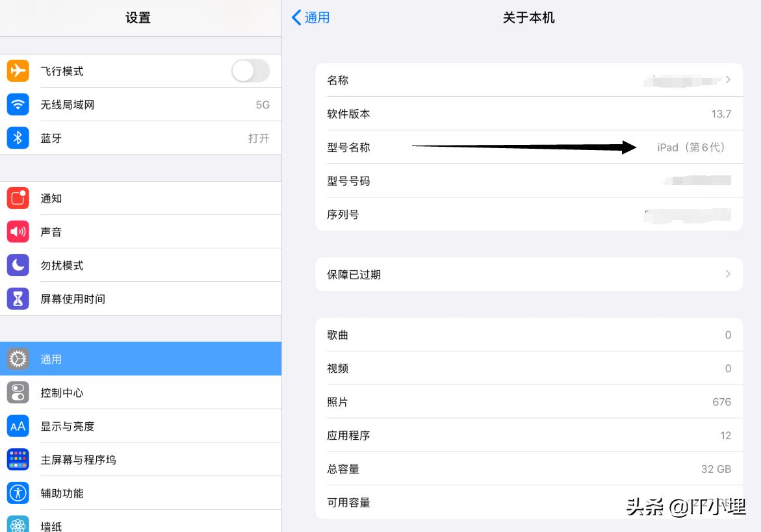Select the 蓝牙 Bluetooth icon
761x532 pixels.
(x=18, y=138)
